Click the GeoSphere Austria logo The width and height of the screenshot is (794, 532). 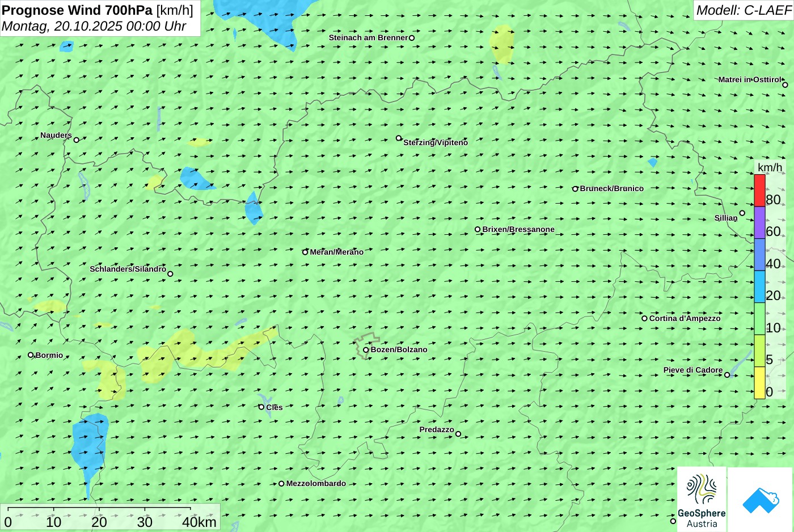[702, 499]
